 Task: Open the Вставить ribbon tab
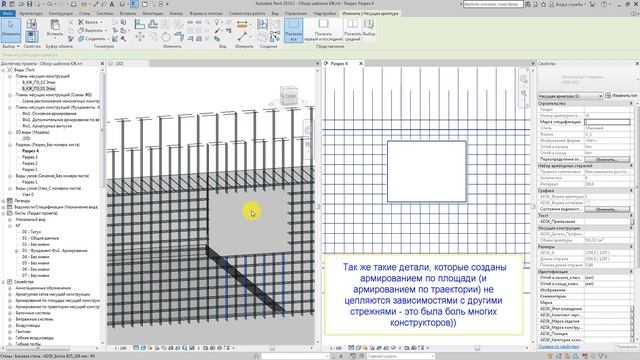pos(128,13)
